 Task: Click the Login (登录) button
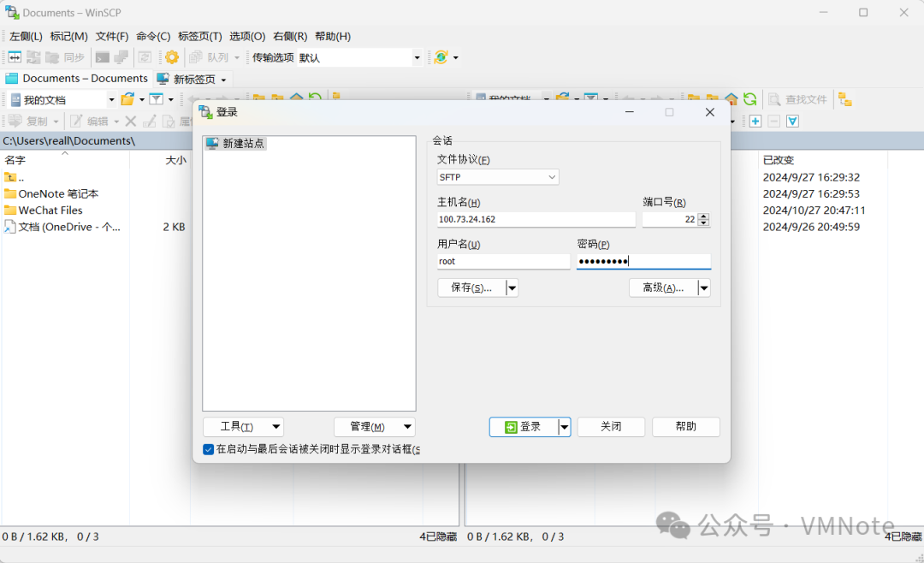524,427
